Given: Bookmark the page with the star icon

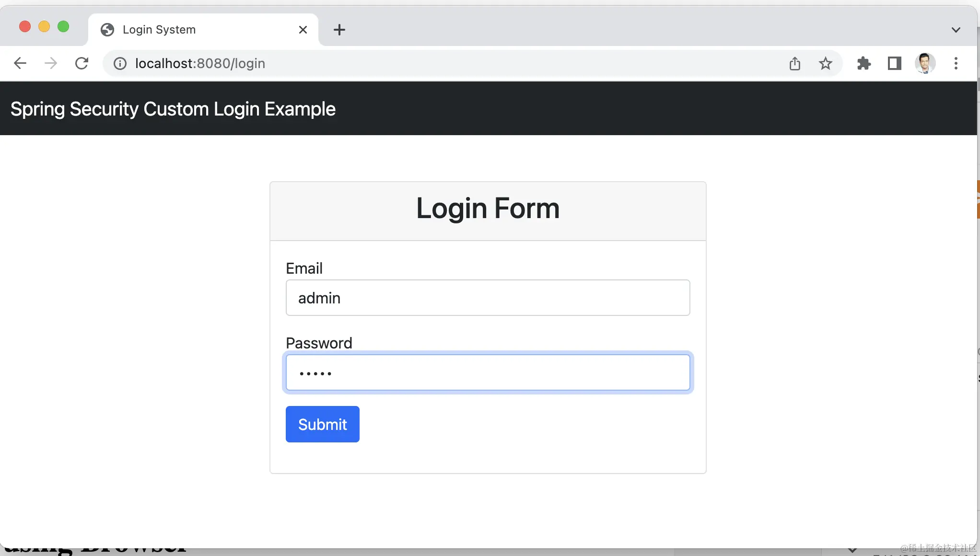Looking at the screenshot, I should [x=825, y=63].
